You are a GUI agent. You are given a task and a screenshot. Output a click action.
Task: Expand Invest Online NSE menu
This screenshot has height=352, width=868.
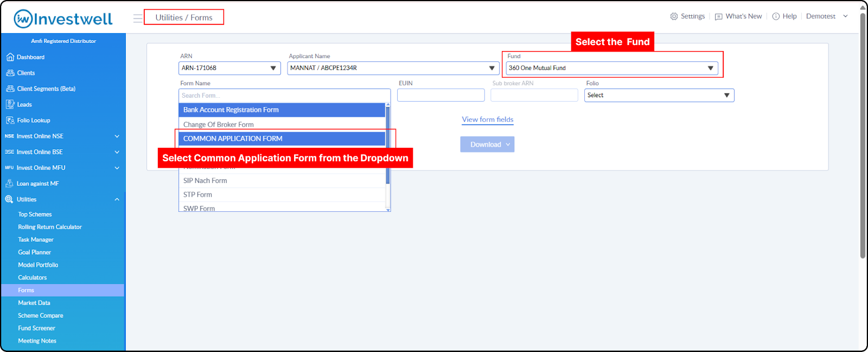117,136
